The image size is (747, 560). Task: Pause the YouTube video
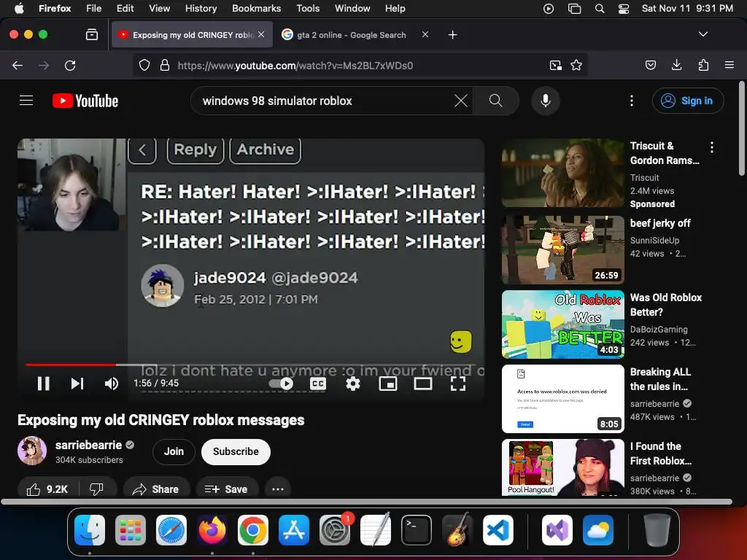click(43, 384)
